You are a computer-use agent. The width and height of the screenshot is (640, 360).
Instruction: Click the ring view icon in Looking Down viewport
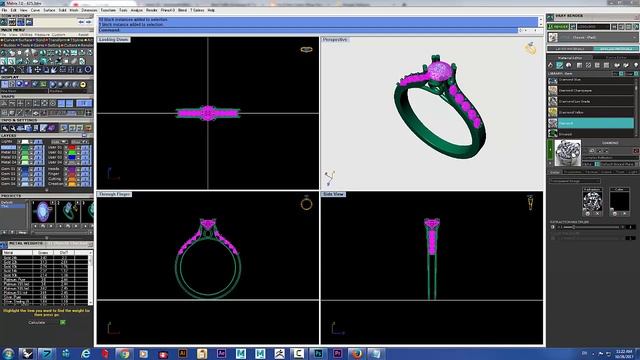(306, 49)
